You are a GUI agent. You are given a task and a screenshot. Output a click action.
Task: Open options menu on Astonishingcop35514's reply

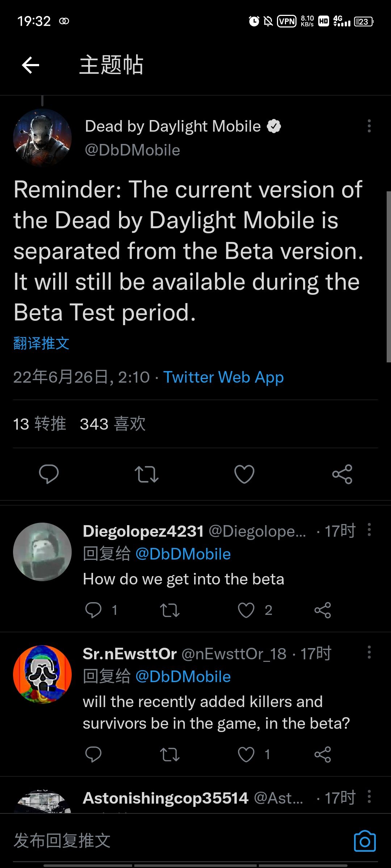coord(369,797)
